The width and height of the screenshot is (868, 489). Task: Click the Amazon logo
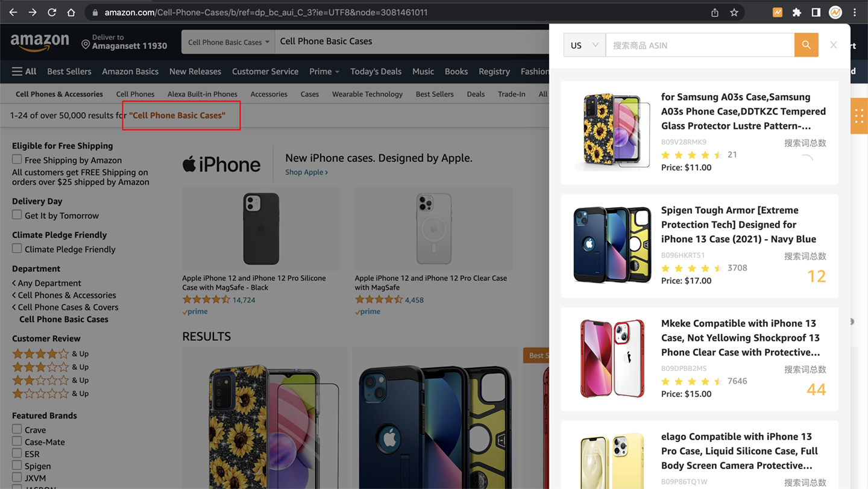pyautogui.click(x=40, y=42)
